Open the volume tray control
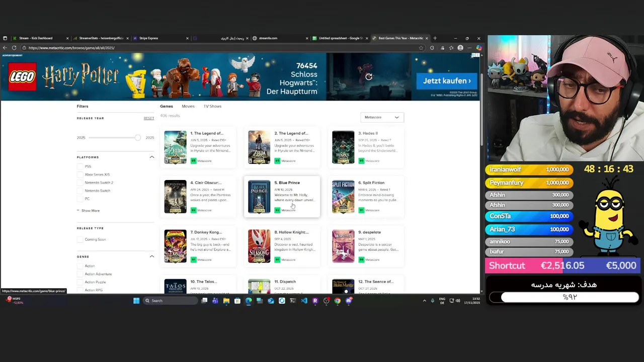 (x=458, y=301)
